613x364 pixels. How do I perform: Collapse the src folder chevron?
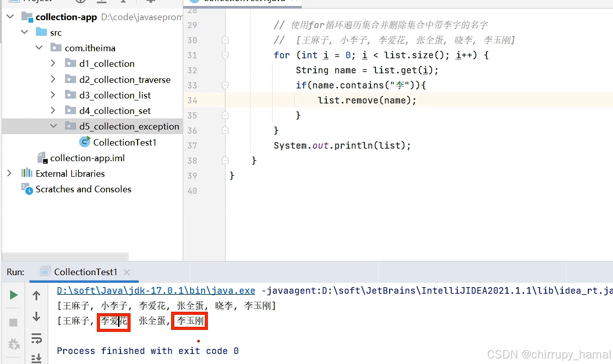click(x=25, y=32)
